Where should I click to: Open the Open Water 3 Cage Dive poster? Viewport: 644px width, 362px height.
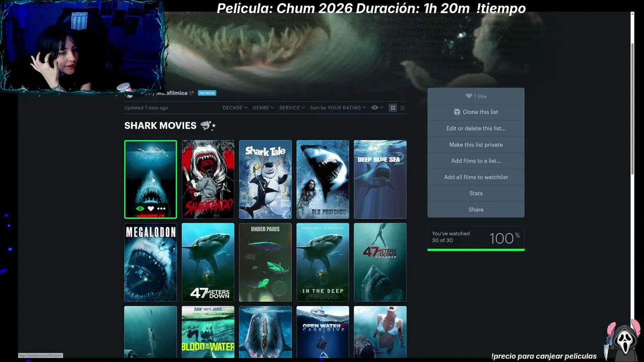pyautogui.click(x=323, y=332)
